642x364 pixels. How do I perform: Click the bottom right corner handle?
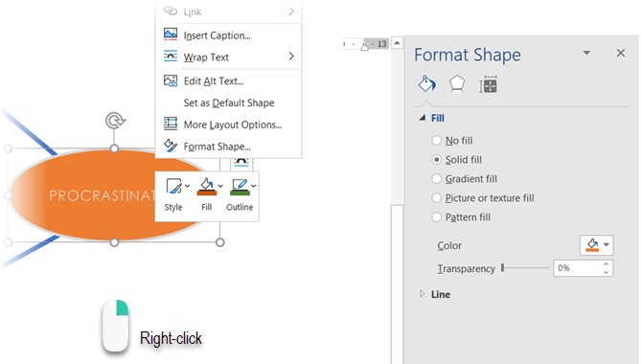(x=219, y=242)
